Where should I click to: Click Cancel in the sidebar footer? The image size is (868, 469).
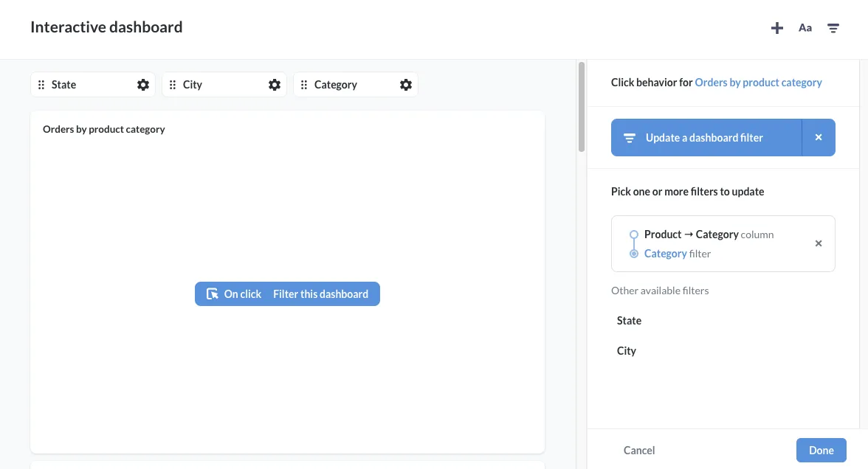(x=639, y=451)
